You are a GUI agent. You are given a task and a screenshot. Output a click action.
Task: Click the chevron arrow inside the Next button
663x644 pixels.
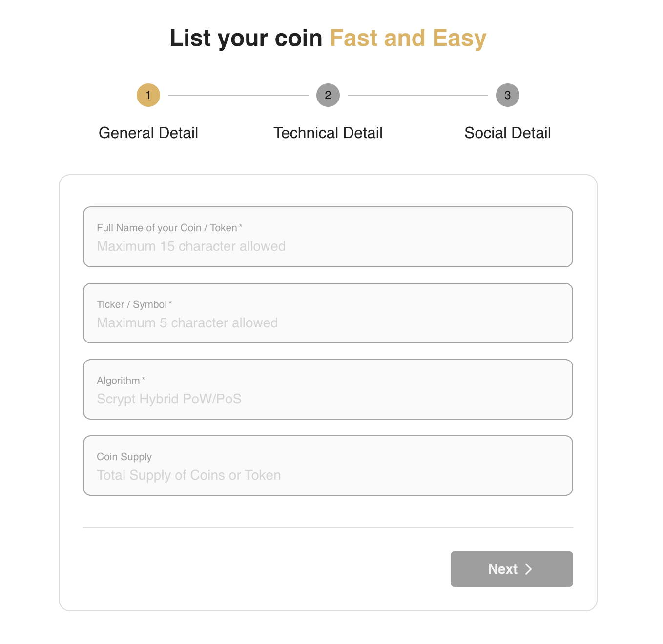tap(528, 569)
